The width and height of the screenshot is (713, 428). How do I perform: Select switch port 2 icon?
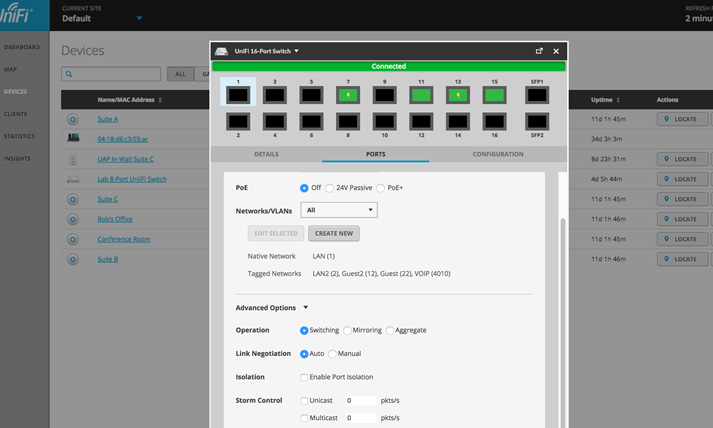238,121
